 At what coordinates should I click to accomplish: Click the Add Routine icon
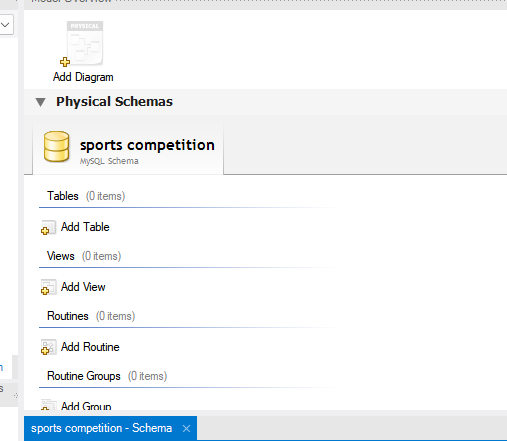(x=49, y=347)
